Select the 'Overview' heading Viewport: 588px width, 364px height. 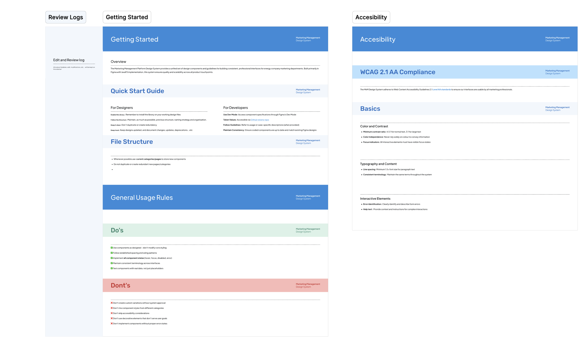[x=118, y=62]
